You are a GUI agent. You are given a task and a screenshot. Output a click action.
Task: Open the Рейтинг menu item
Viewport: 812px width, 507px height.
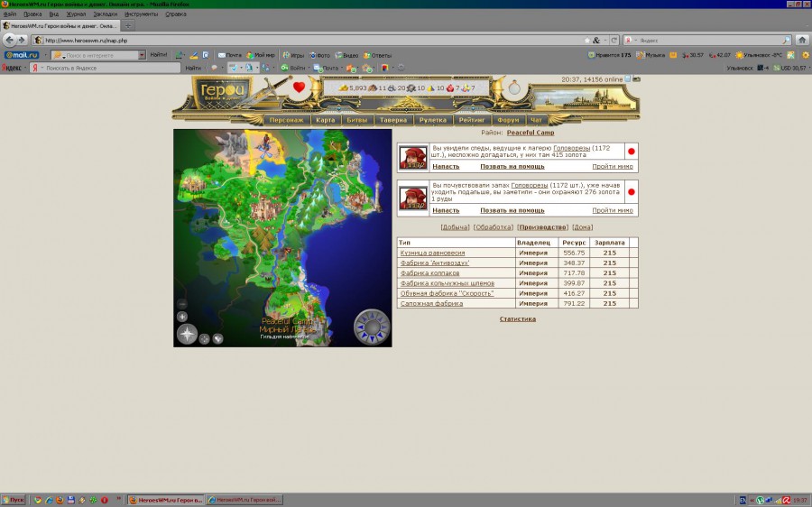[472, 120]
